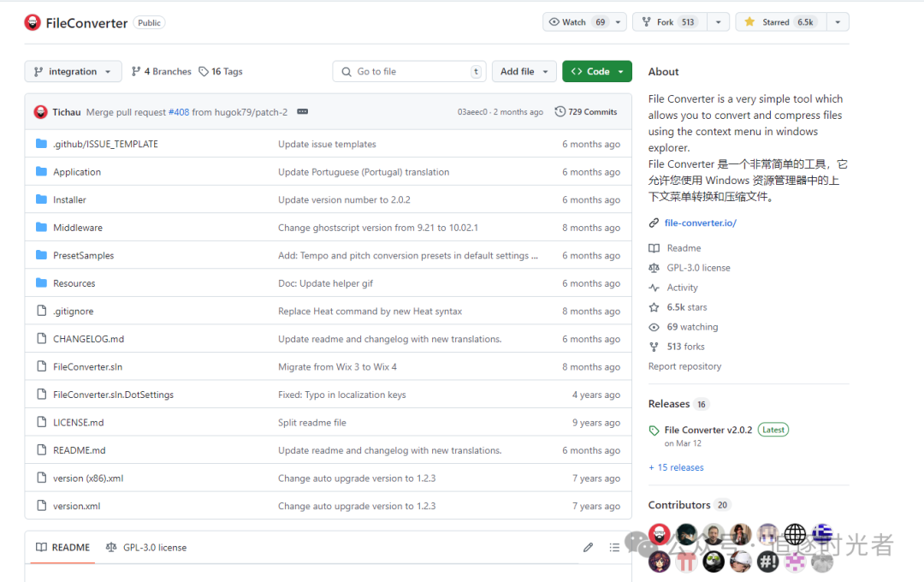Click the Tichau commit author avatar
This screenshot has height=582, width=924.
click(x=41, y=112)
